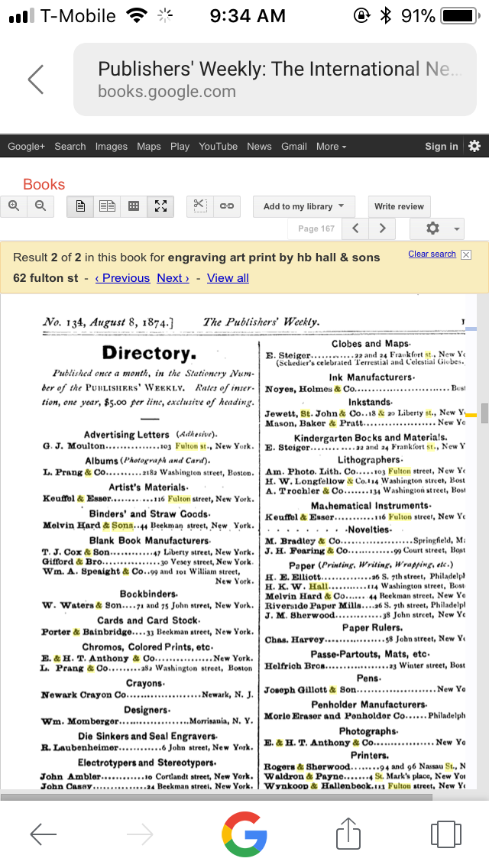Go to next page with right chevron
Image resolution: width=489 pixels, height=868 pixels.
[x=382, y=228]
